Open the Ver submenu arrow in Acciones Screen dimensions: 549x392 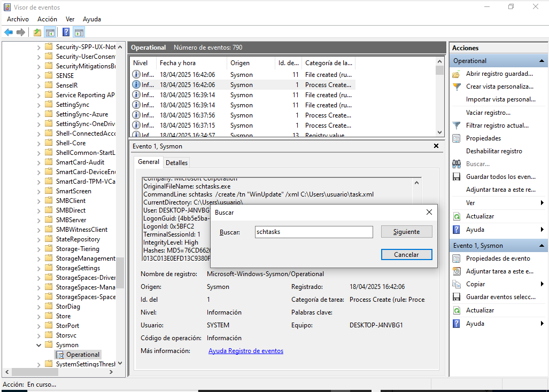tap(542, 203)
